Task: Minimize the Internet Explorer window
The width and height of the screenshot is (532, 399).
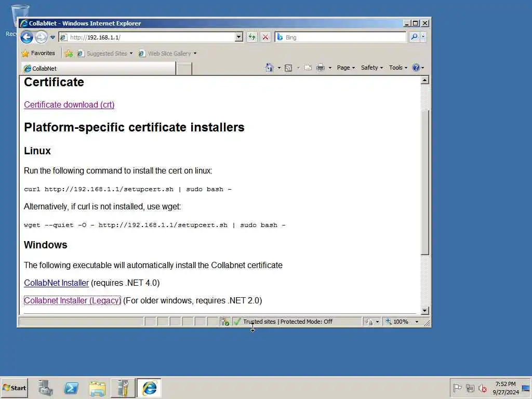Action: [x=407, y=23]
